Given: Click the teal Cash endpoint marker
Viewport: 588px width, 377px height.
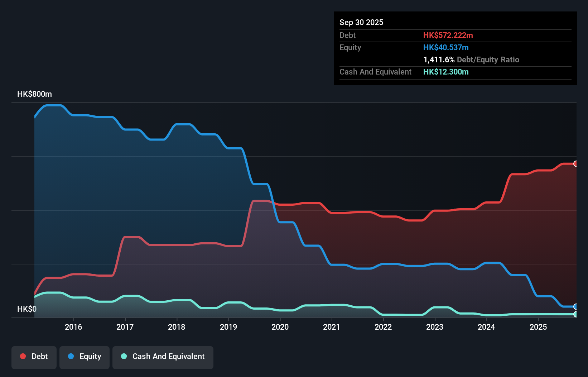Looking at the screenshot, I should pyautogui.click(x=576, y=314).
